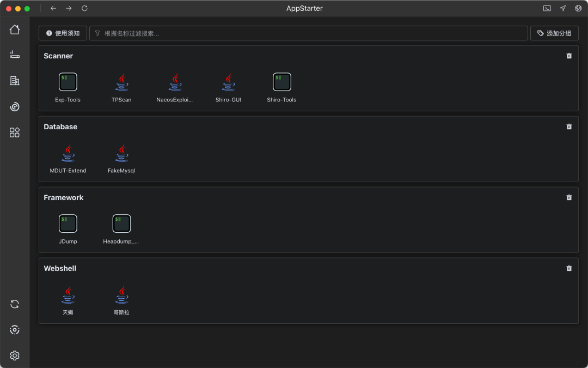
Task: Go back with the left arrow
Action: 53,8
